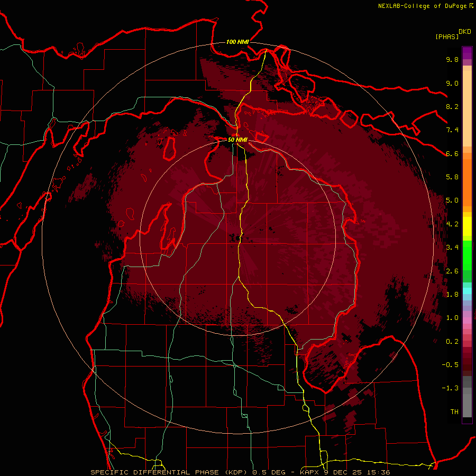
Task: Click the 1.0 color scale value
Action: pyautogui.click(x=452, y=318)
